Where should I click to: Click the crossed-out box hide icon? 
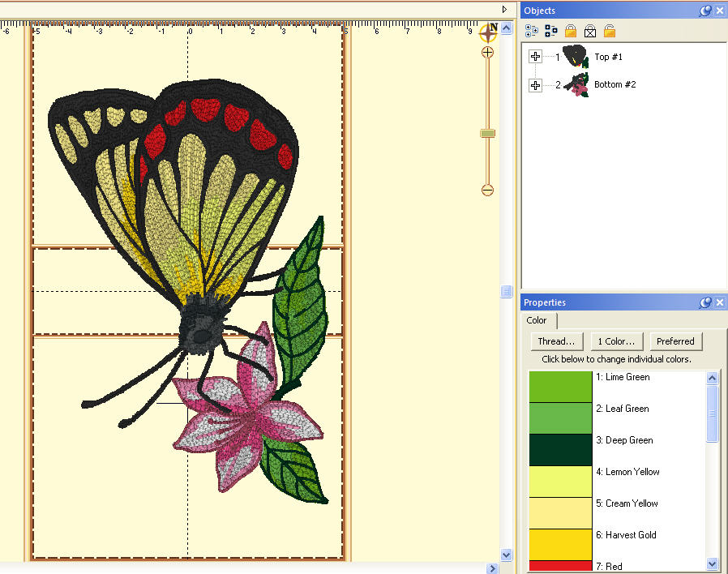click(x=590, y=31)
